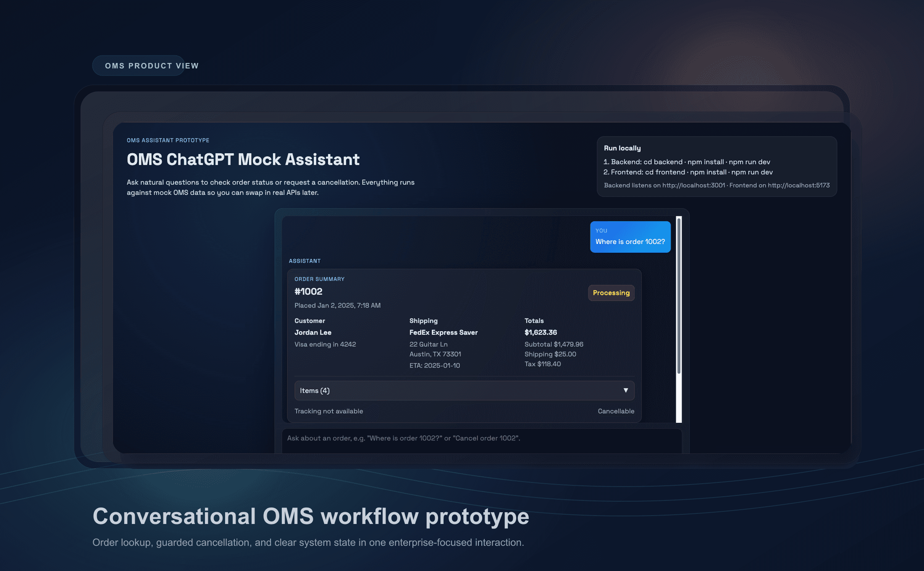
Task: Click the ASSISTANT label above the order card
Action: click(304, 261)
